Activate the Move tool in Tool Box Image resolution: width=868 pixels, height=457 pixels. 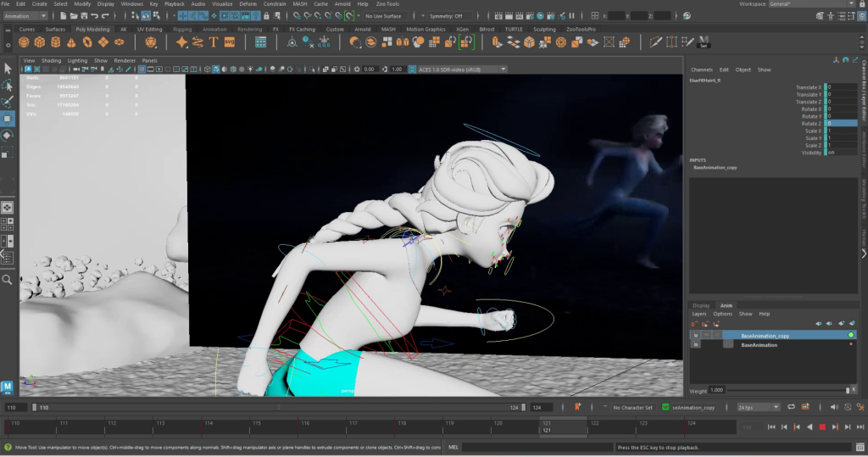tap(7, 119)
